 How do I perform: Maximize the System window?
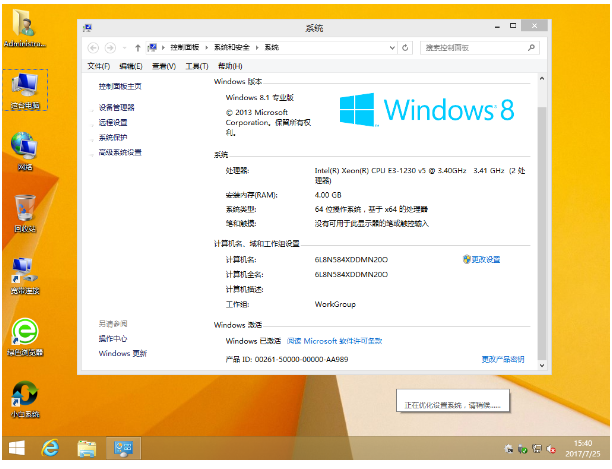513,26
